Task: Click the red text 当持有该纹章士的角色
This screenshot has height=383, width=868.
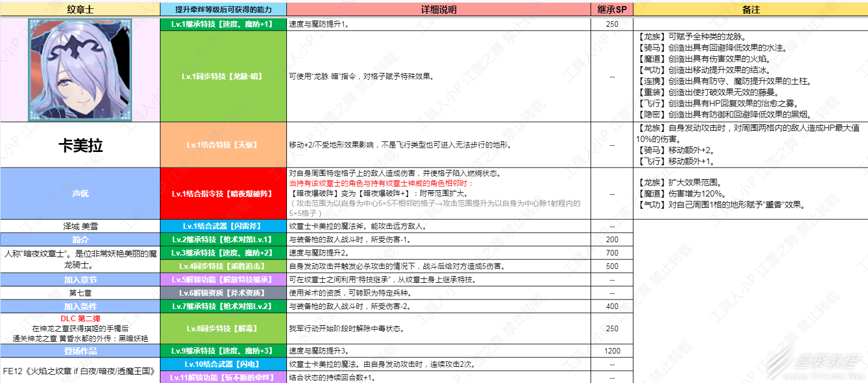Action: [x=381, y=183]
